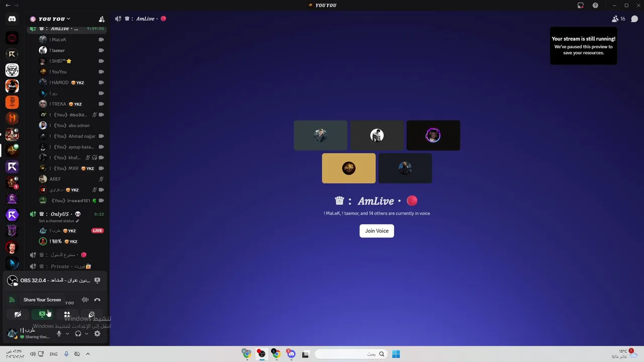
Task: Disconnect from voice with the hang-up icon
Action: coord(97,300)
